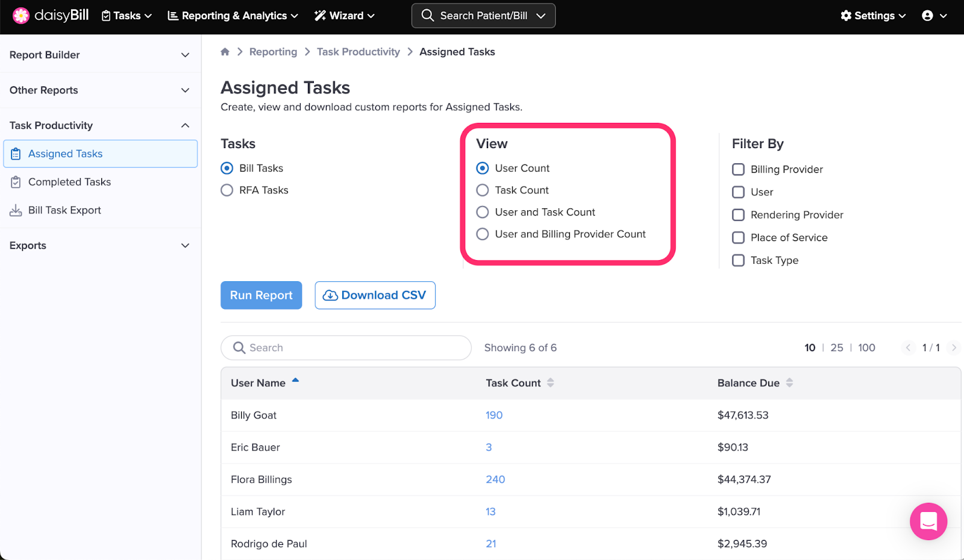964x560 pixels.
Task: Open the pink chat support bubble
Action: coord(928,521)
